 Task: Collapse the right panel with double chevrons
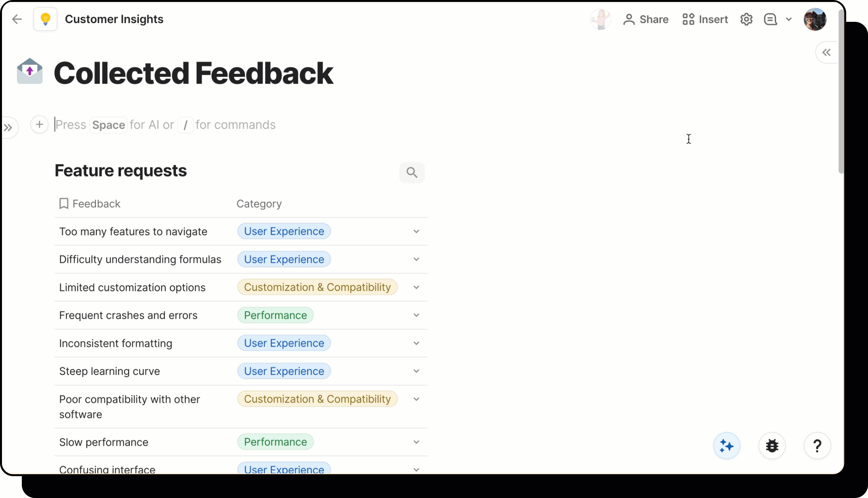[x=826, y=52]
